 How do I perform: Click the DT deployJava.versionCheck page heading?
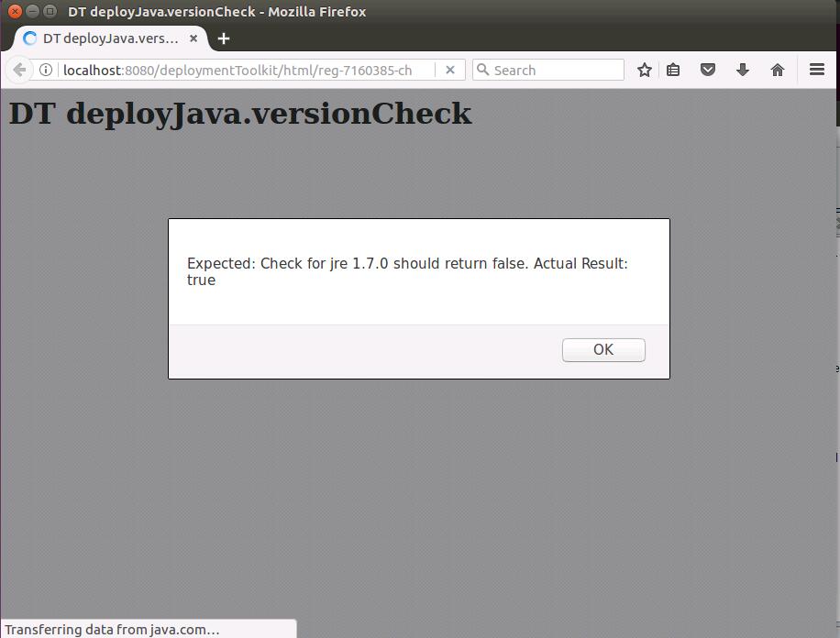240,114
